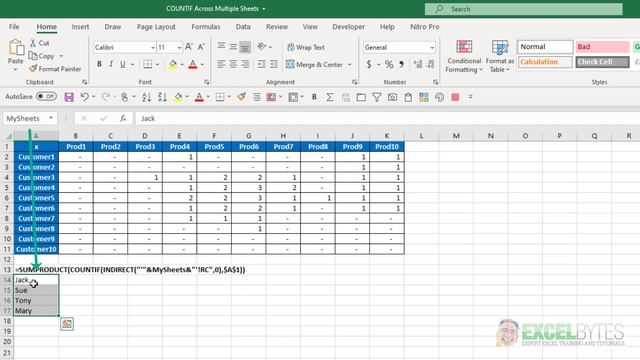Screen dimensions: 640x360
Task: Apply Accounting dollar format
Action: tap(369, 64)
